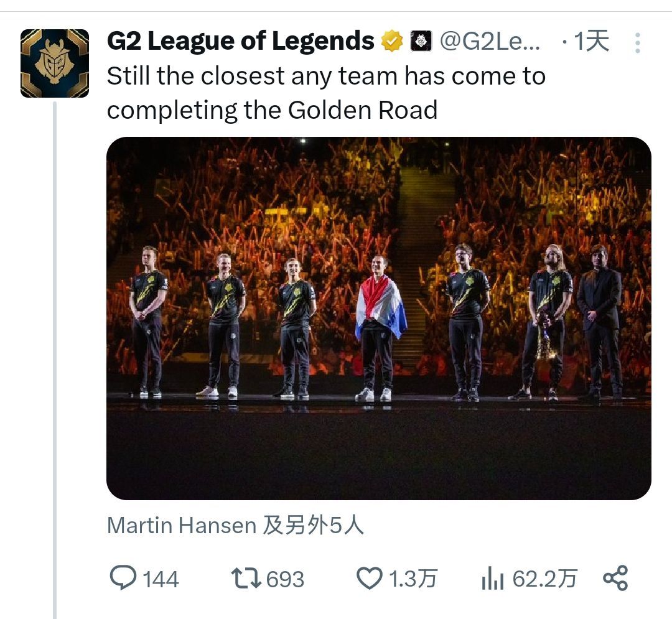Open the attached team stage photo
This screenshot has width=672, height=619.
pos(378,318)
